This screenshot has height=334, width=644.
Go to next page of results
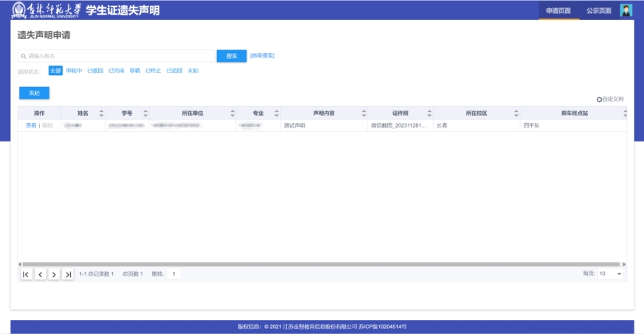tap(54, 274)
